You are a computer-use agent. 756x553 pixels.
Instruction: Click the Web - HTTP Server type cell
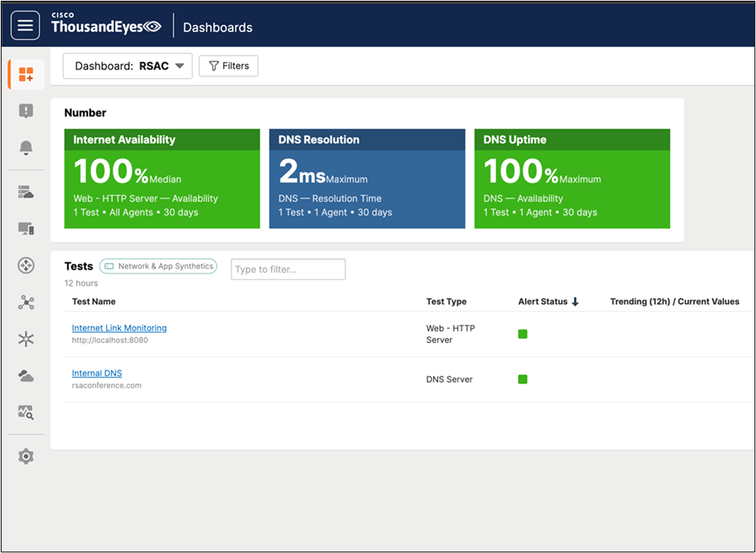[x=450, y=334]
